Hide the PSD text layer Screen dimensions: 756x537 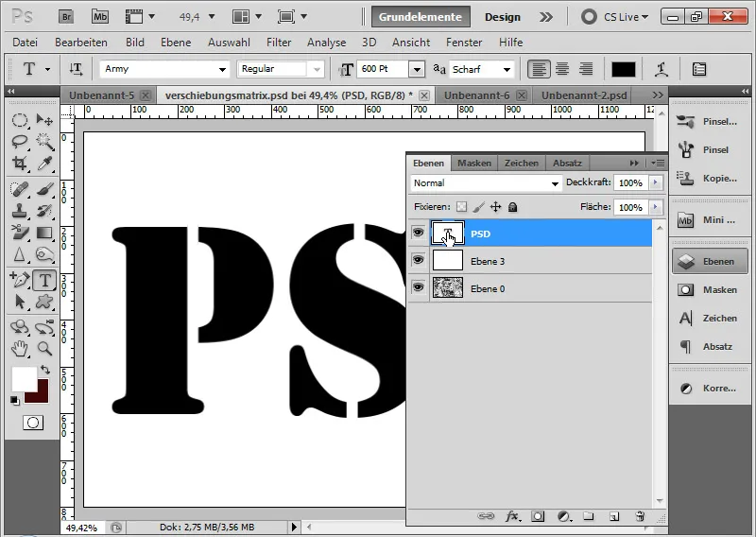(x=418, y=234)
